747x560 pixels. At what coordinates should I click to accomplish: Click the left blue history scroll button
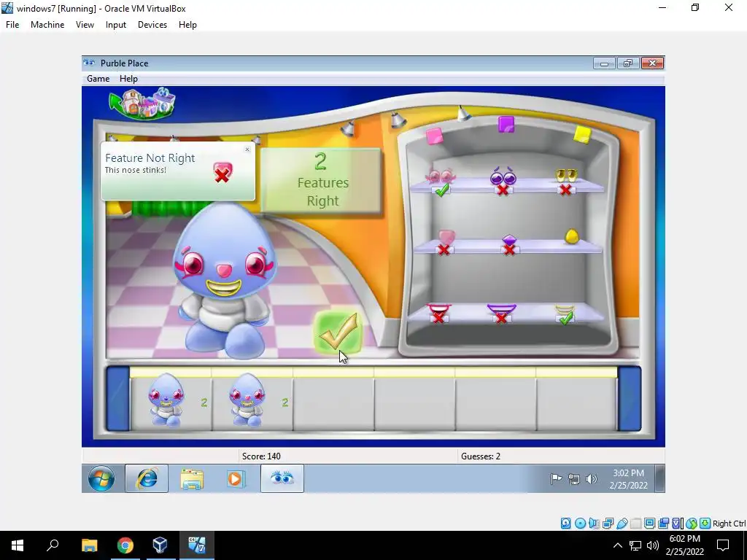[118, 399]
